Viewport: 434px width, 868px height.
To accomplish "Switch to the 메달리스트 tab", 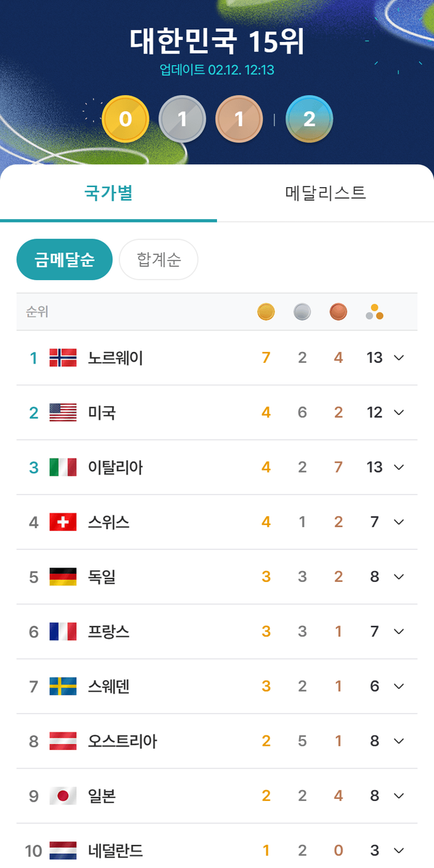I will pos(325,193).
